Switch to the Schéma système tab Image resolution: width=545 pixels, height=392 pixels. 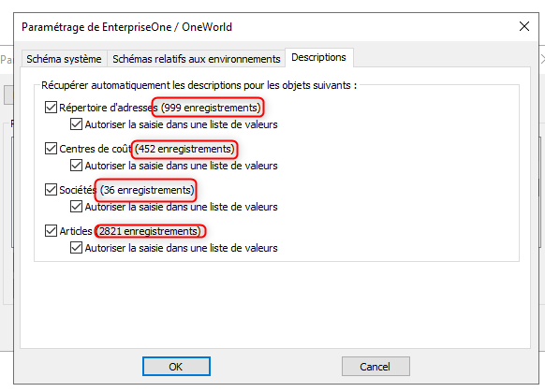coord(64,59)
